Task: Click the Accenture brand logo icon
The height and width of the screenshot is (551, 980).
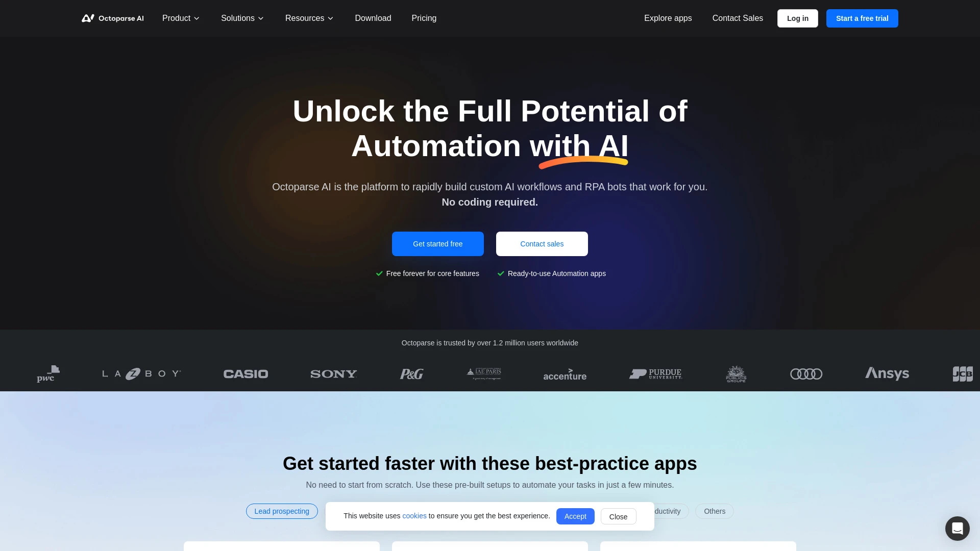Action: click(564, 373)
